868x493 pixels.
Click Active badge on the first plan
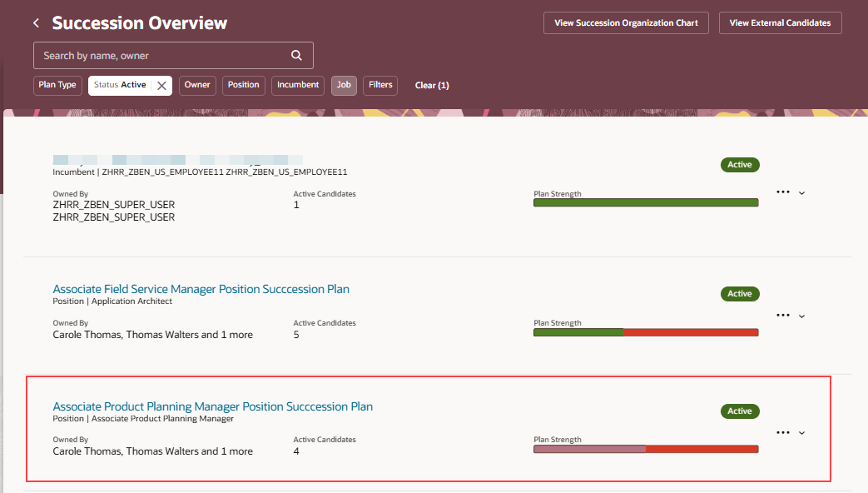click(740, 165)
